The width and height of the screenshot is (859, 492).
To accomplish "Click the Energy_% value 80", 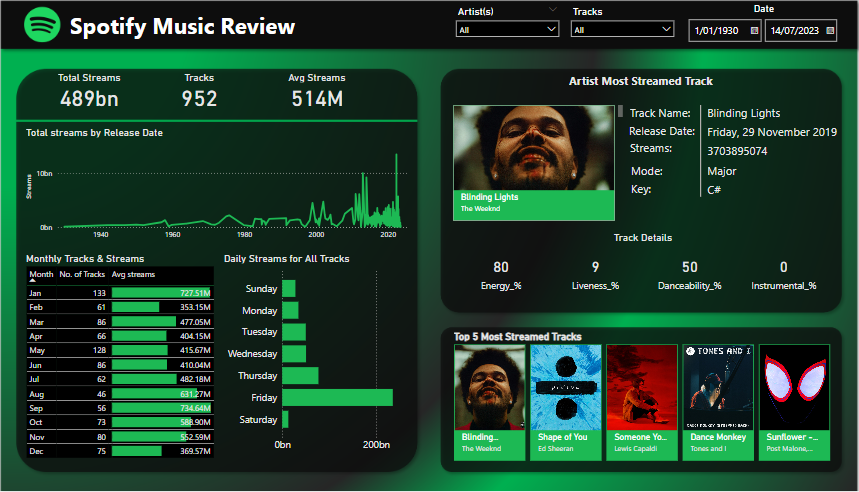I will (501, 267).
